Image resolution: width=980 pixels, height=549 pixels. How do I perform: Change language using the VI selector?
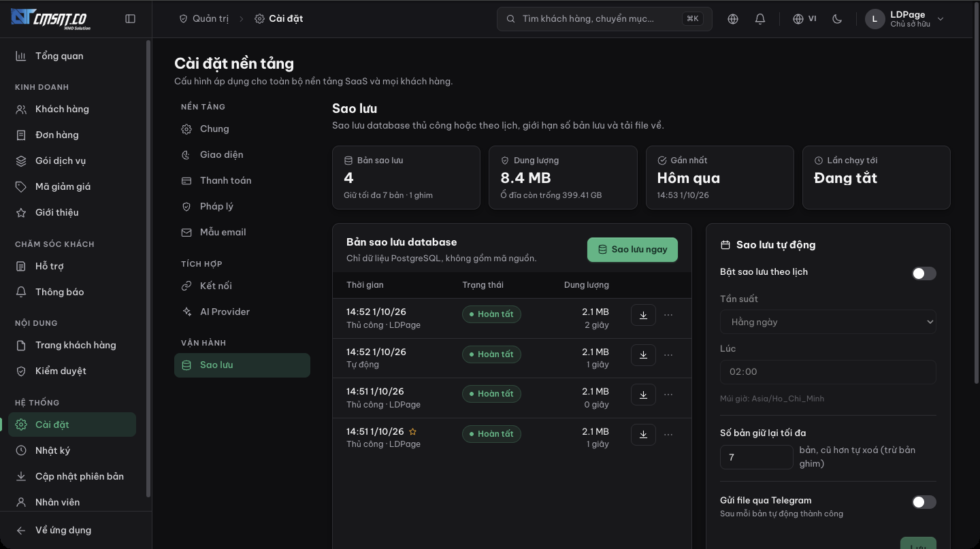pos(804,19)
